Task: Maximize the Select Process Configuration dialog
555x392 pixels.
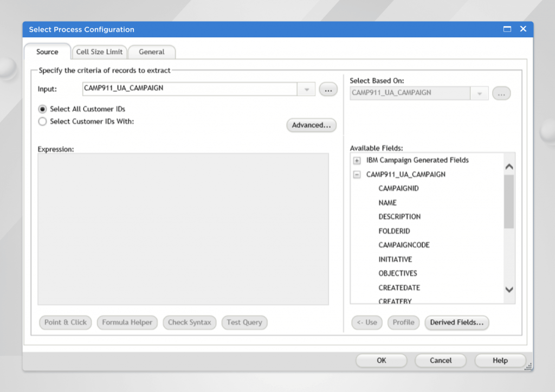Action: tap(507, 29)
